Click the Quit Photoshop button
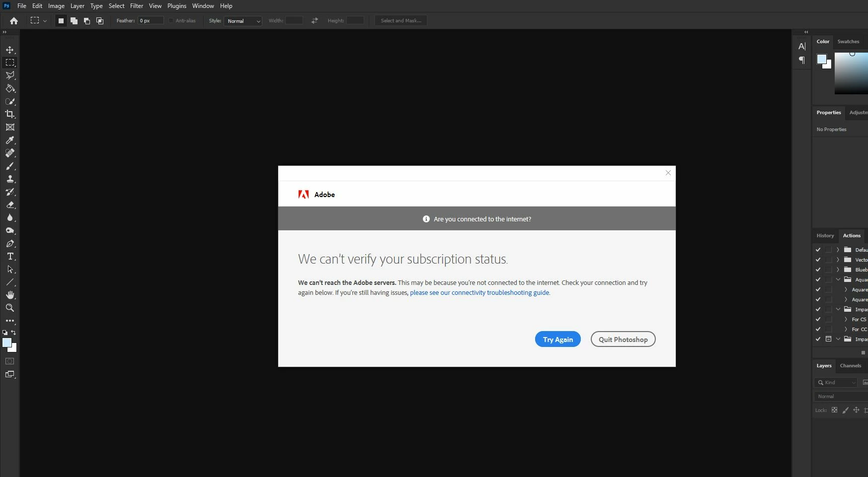The height and width of the screenshot is (477, 868). tap(623, 340)
